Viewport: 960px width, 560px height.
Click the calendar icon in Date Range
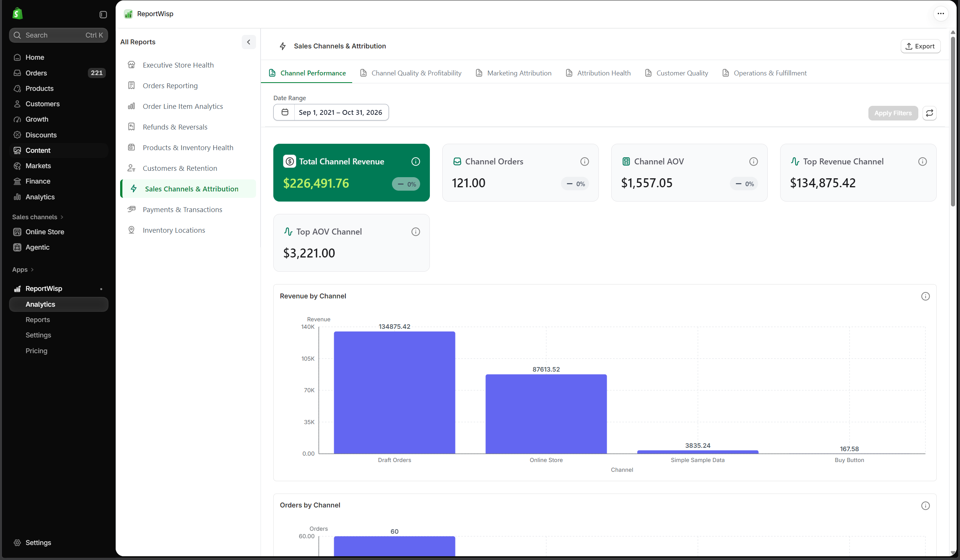click(285, 112)
